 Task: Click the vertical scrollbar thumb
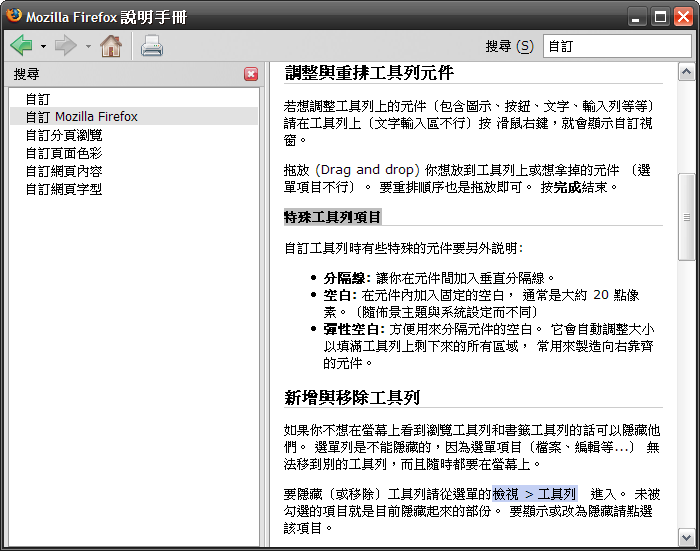686,217
